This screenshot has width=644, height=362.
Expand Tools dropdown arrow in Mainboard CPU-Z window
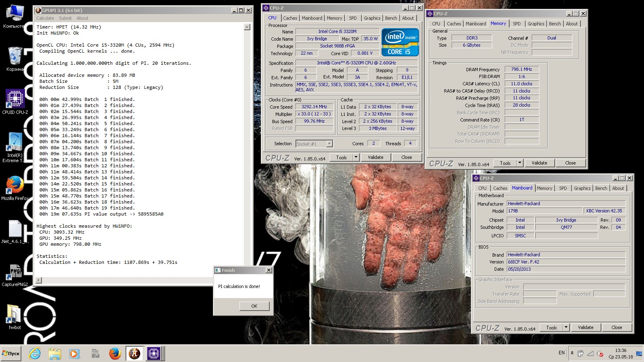[x=566, y=327]
